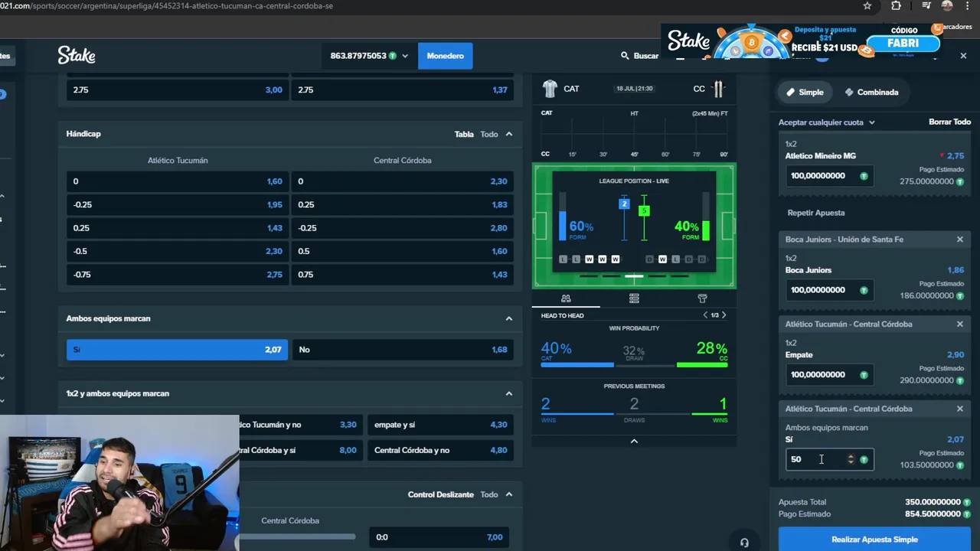Click the Atlético Mineiro MG stake input
Viewport: 980px width, 551px height.
pos(829,176)
